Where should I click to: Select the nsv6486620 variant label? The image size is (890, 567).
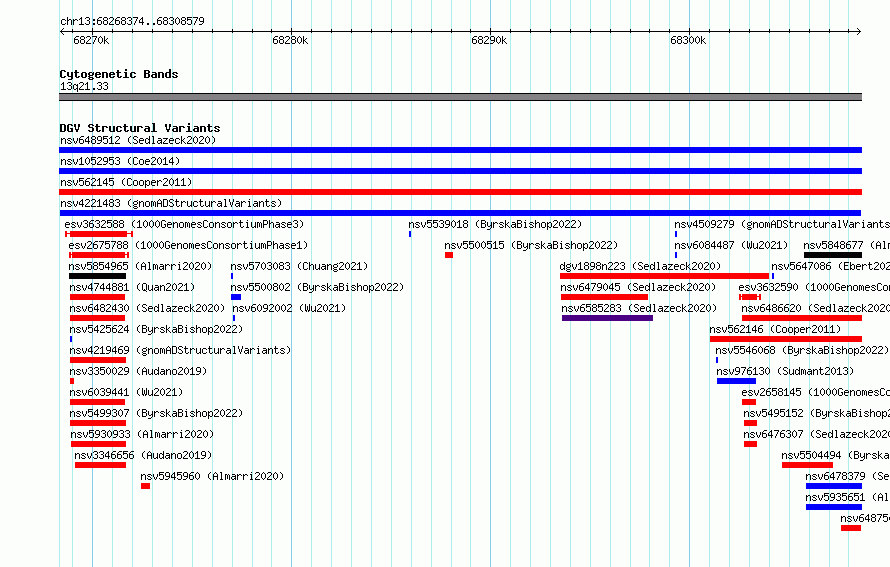point(816,308)
